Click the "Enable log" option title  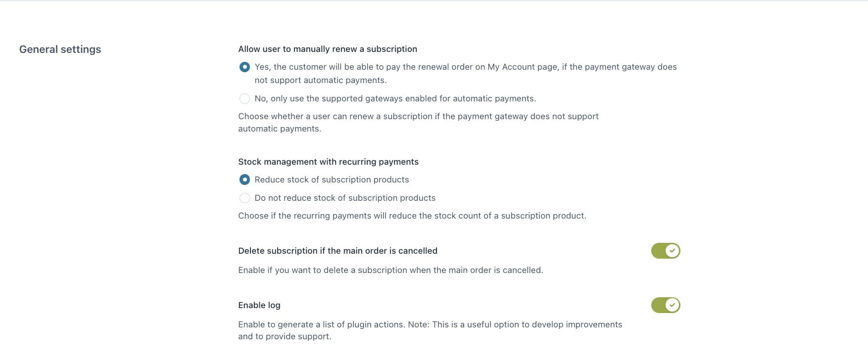click(x=259, y=305)
